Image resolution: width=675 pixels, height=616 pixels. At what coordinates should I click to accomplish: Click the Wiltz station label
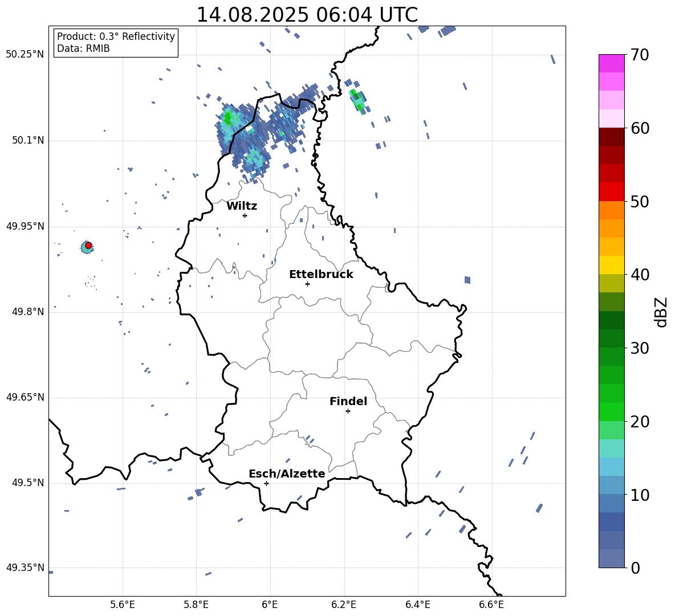pyautogui.click(x=242, y=206)
